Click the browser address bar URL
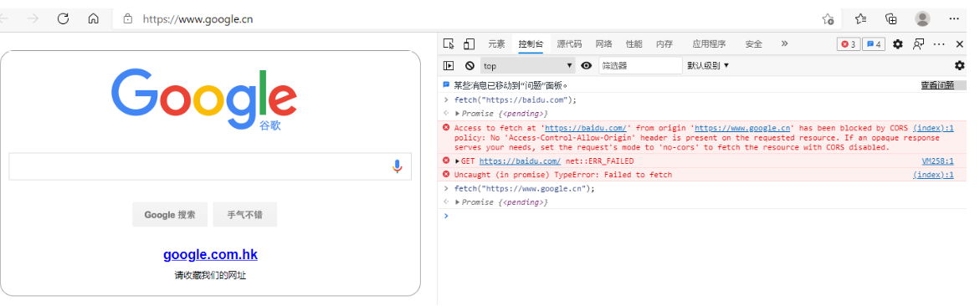 (198, 19)
